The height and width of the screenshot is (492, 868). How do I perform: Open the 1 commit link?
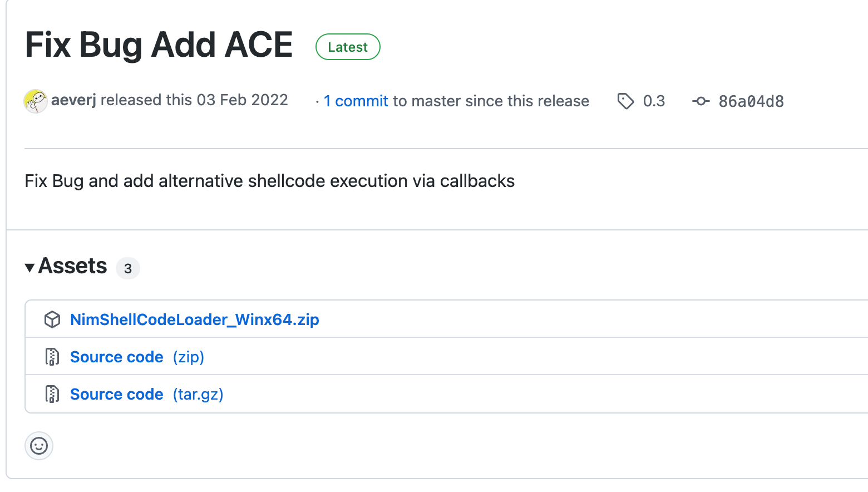point(356,101)
